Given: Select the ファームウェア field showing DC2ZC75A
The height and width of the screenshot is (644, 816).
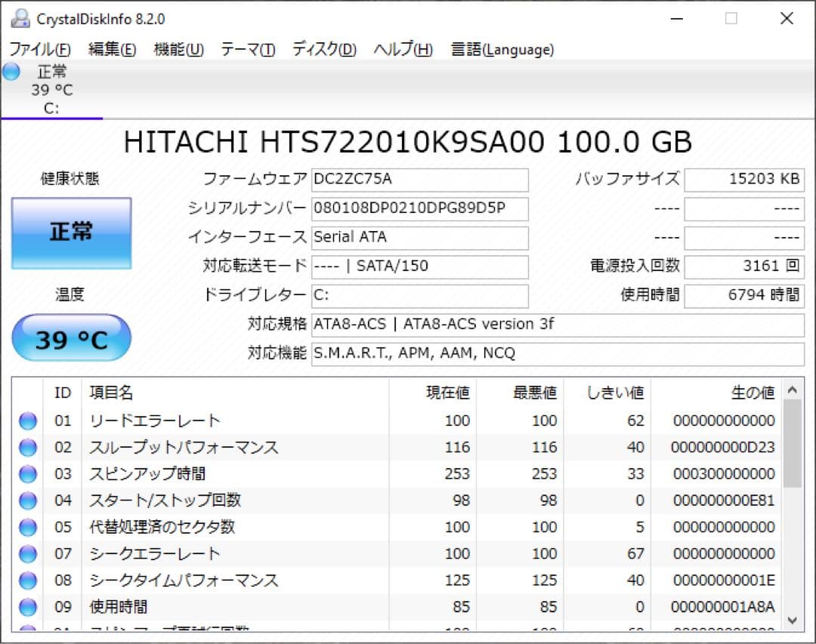Looking at the screenshot, I should tap(420, 180).
